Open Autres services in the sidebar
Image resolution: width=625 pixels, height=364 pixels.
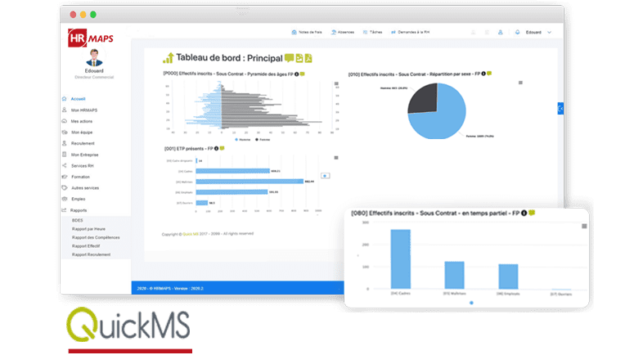pyautogui.click(x=85, y=188)
